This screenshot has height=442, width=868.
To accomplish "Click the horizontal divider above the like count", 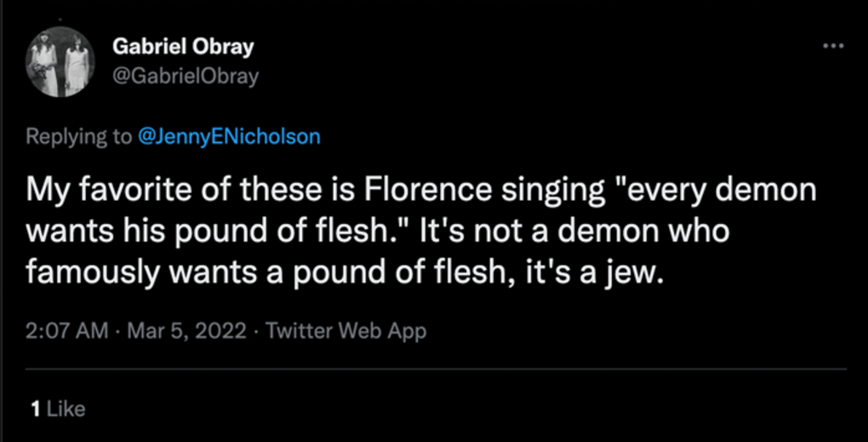I will coord(434,369).
